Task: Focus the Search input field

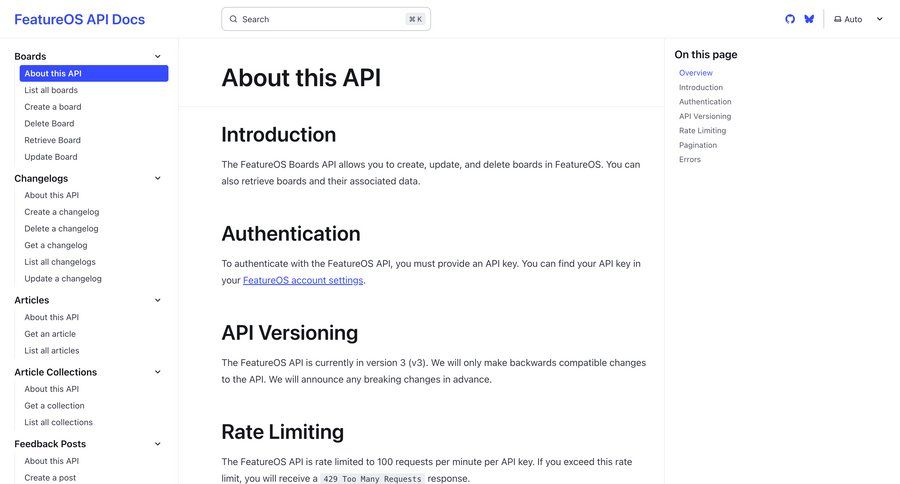Action: pos(325,19)
